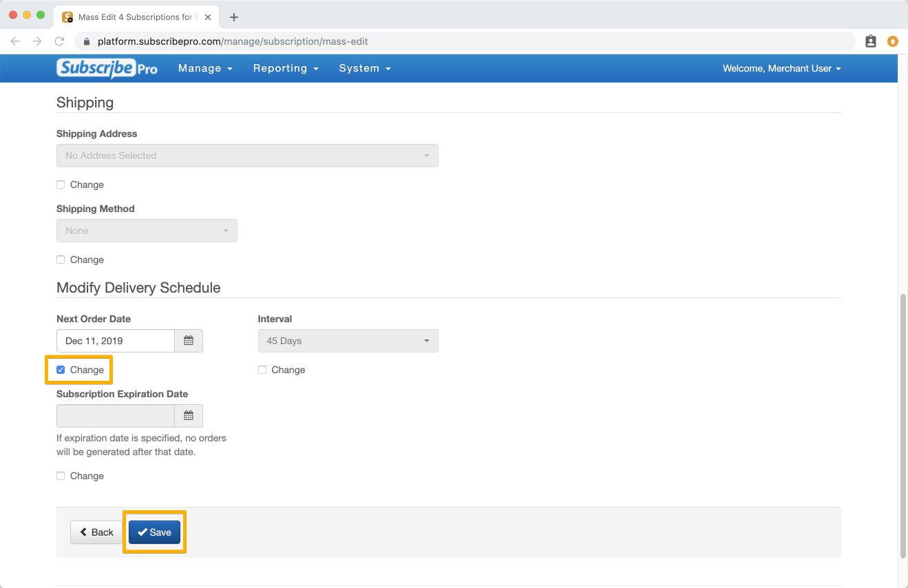Image resolution: width=908 pixels, height=588 pixels.
Task: Expand the System menu
Action: point(365,68)
